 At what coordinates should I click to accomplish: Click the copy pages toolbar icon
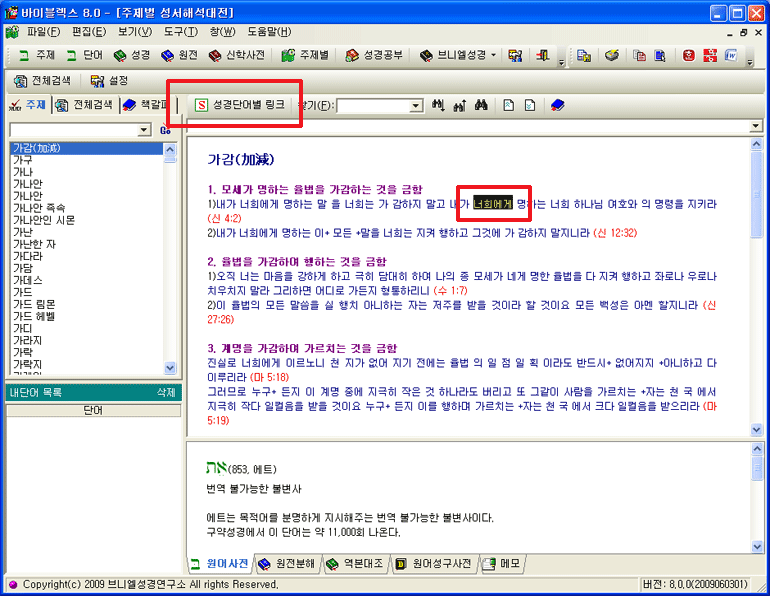point(639,55)
